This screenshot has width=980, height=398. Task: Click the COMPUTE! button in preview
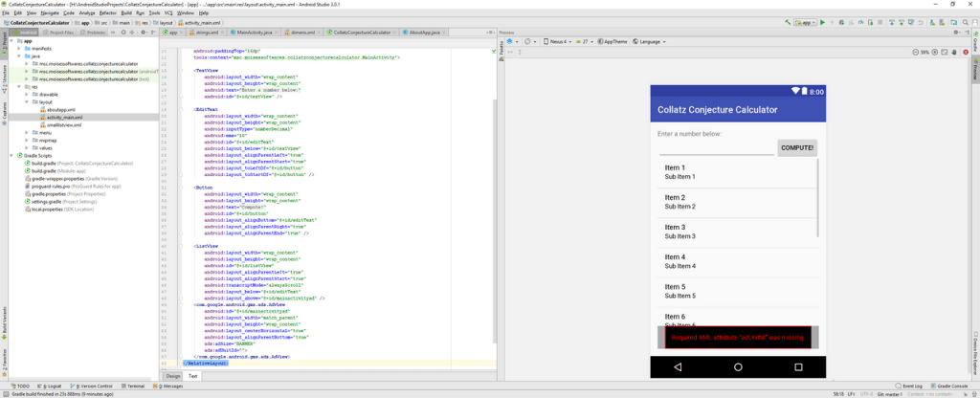tap(797, 148)
